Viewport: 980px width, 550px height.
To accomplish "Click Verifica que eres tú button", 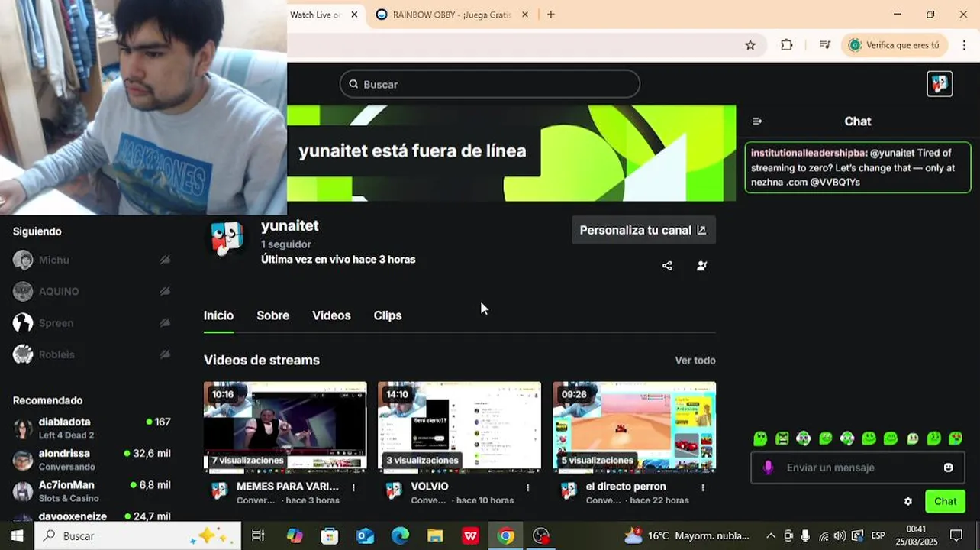I will (895, 45).
